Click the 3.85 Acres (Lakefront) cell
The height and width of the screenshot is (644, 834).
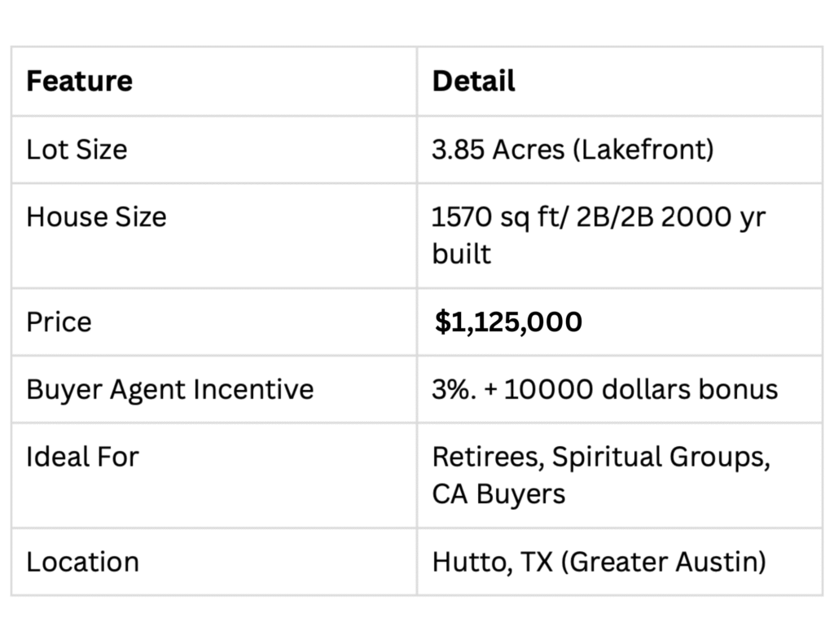(x=620, y=150)
